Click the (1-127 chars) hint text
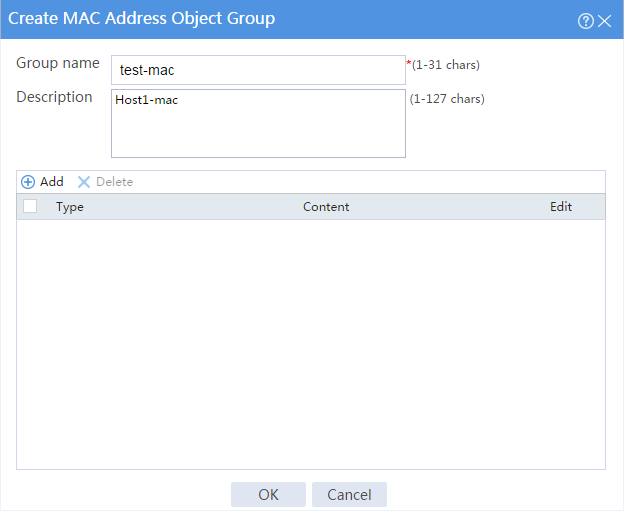This screenshot has height=511, width=624. pyautogui.click(x=447, y=99)
